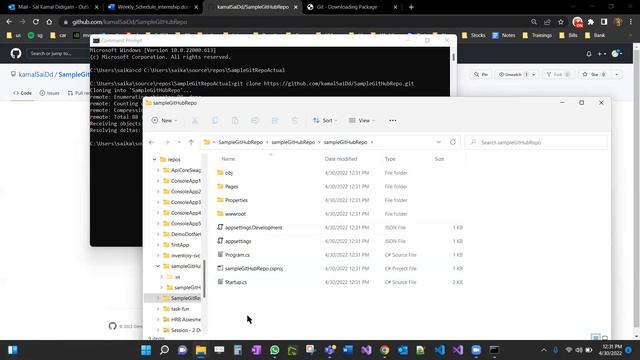
Task: Expand the task-fun tree node
Action: click(158, 309)
